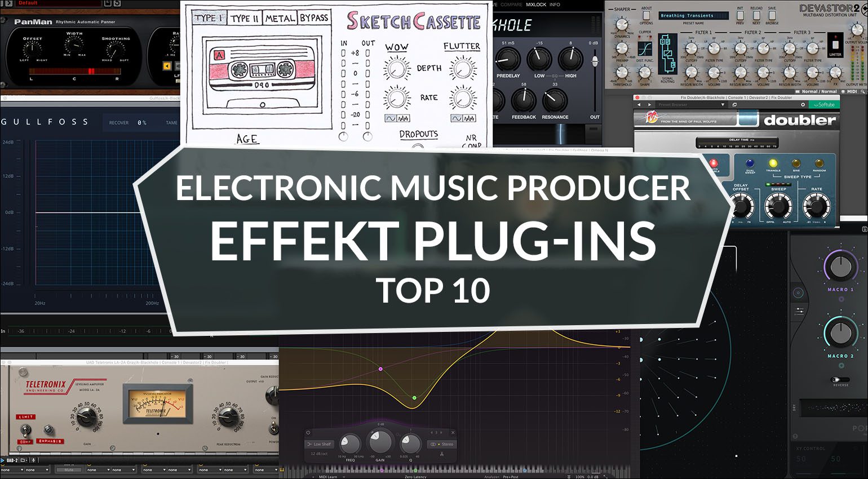Click the Fix Doubler Sweep knob
Viewport: 868px width, 479px height.
coord(778,207)
